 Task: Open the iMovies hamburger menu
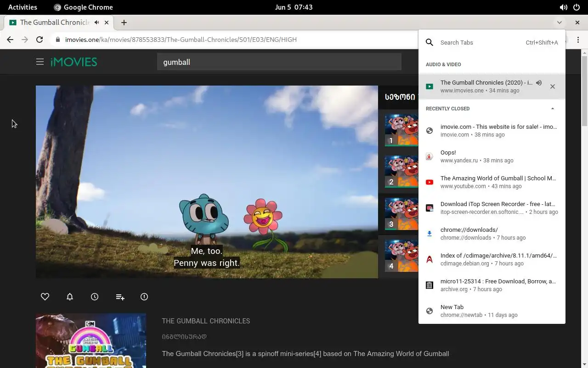pyautogui.click(x=40, y=62)
